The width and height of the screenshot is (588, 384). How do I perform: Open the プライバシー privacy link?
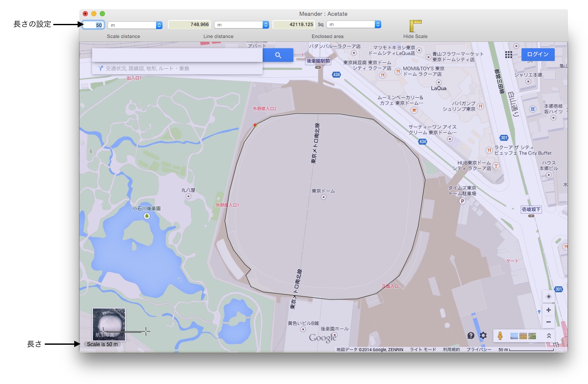(479, 349)
